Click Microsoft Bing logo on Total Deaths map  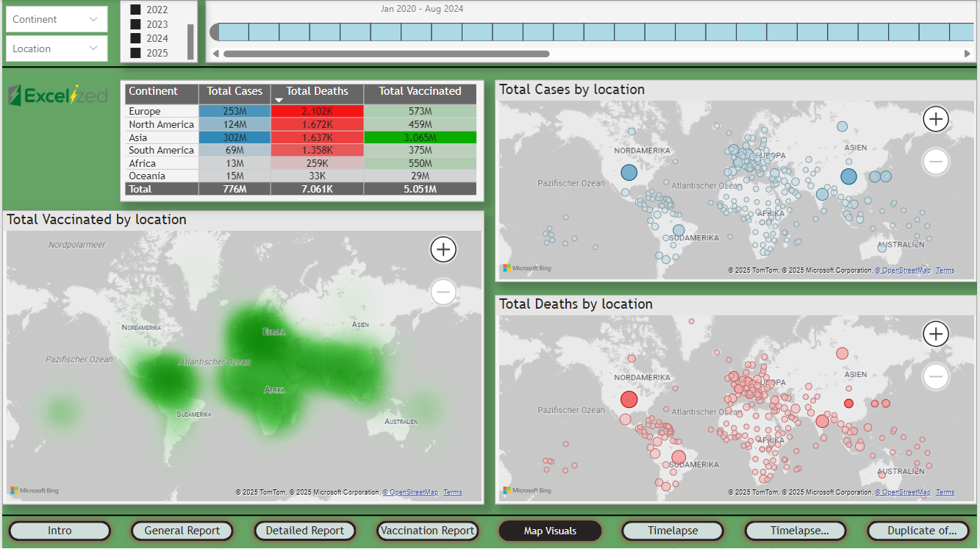click(526, 490)
